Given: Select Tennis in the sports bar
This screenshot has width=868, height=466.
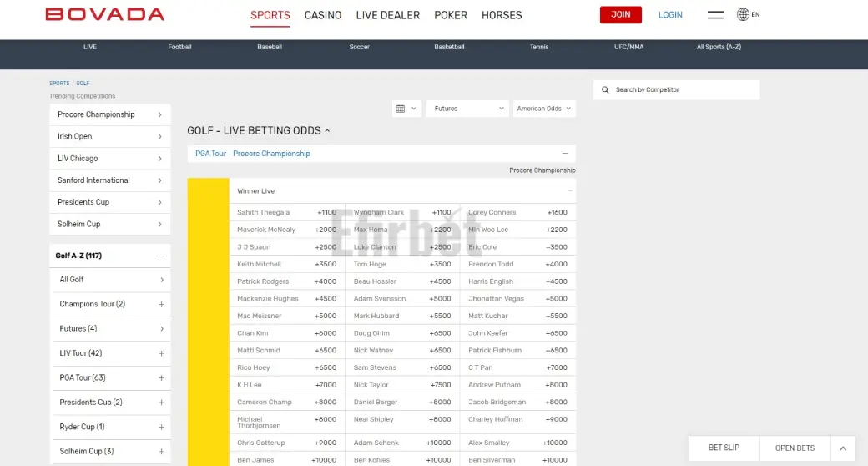Looking at the screenshot, I should point(539,47).
